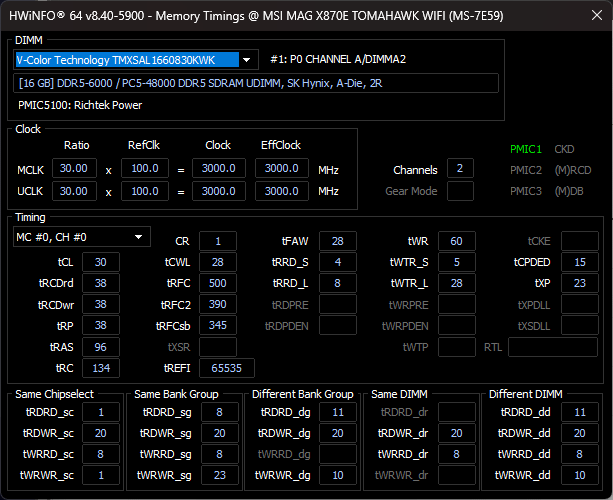
Task: Click the tWRWR_sg value in Same Bank Group
Action: [219, 475]
